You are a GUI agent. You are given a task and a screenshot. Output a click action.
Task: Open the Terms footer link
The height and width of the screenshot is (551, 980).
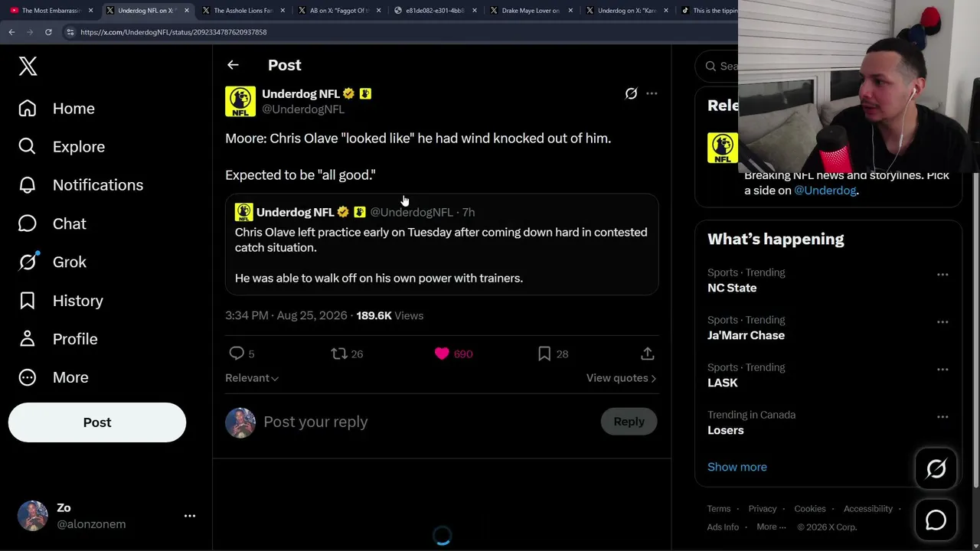pos(719,509)
